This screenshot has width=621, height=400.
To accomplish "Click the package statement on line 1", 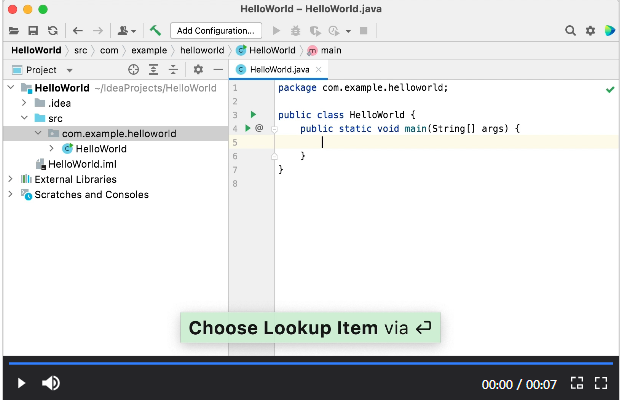I will coord(363,88).
